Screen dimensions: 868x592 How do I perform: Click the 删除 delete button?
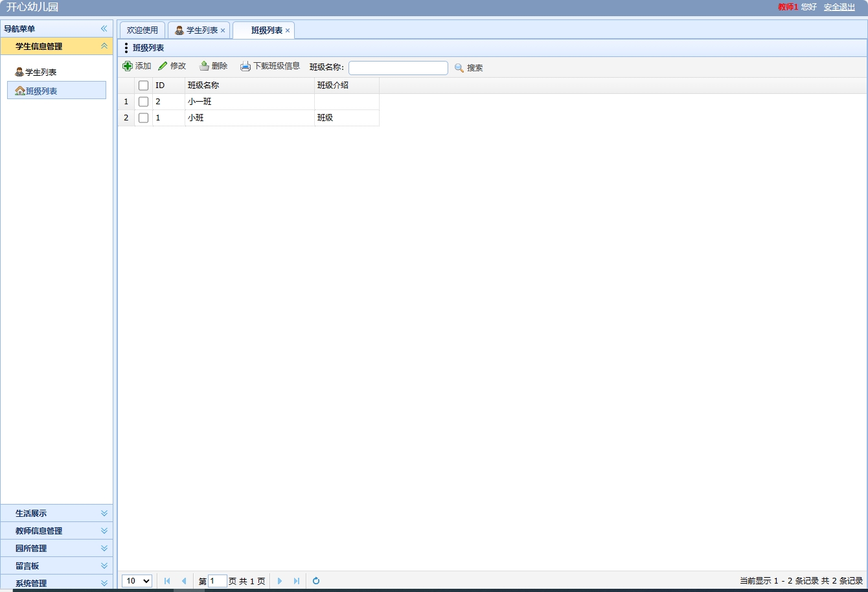tap(213, 66)
